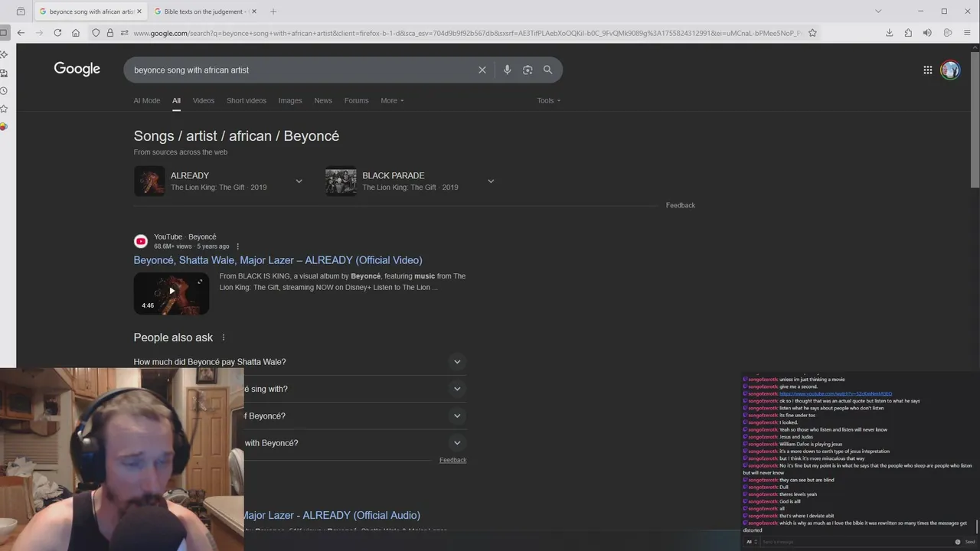Open Firefox View icon left of tabs
The image size is (980, 551).
21,11
